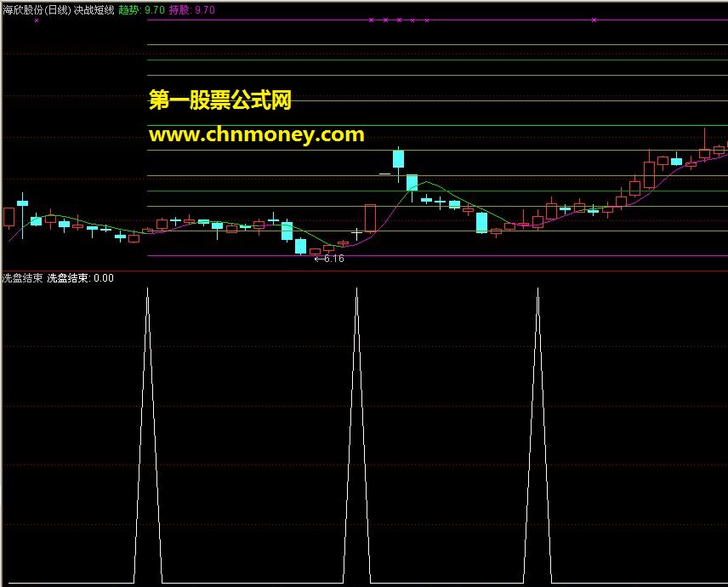Click the white crosshair cursor marker
Viewport: 728px width, 587px height.
click(356, 234)
